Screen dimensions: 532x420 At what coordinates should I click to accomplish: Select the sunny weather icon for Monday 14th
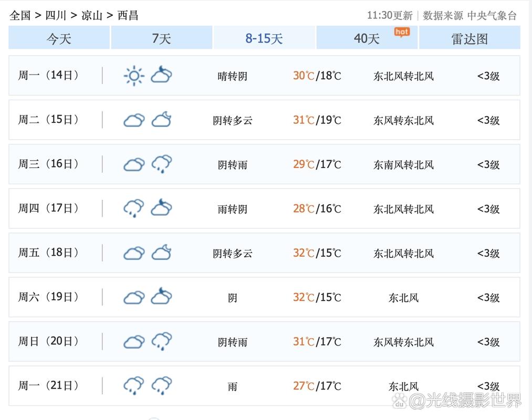coord(134,75)
